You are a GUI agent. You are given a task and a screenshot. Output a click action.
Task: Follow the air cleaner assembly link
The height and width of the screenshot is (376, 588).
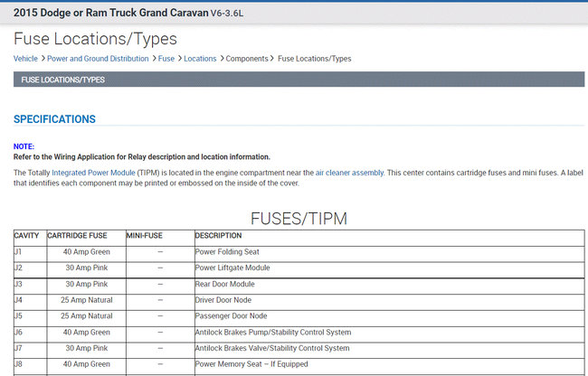[349, 173]
